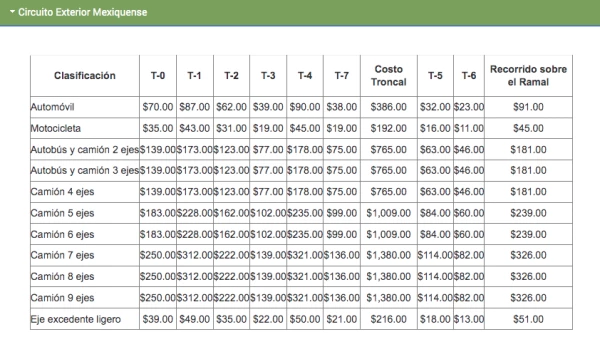
Task: Click Camión 7 ejes Costo Troncal $1,380.00
Action: 388,255
